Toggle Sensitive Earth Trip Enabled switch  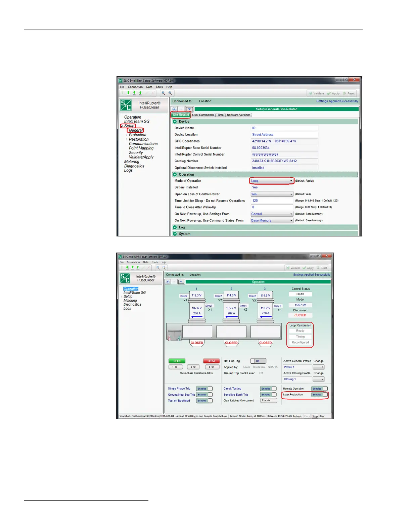268,395
